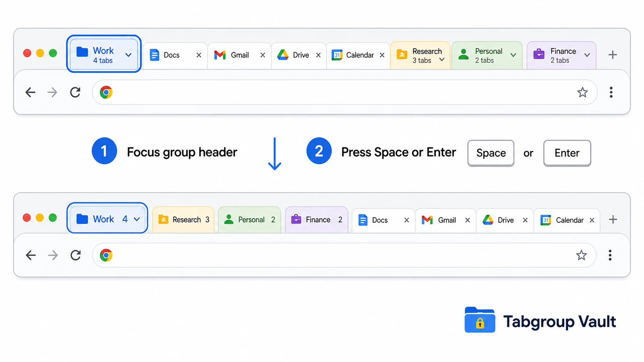Close the Gmail tab in the bottom browser
This screenshot has height=362, width=644.
[x=468, y=220]
